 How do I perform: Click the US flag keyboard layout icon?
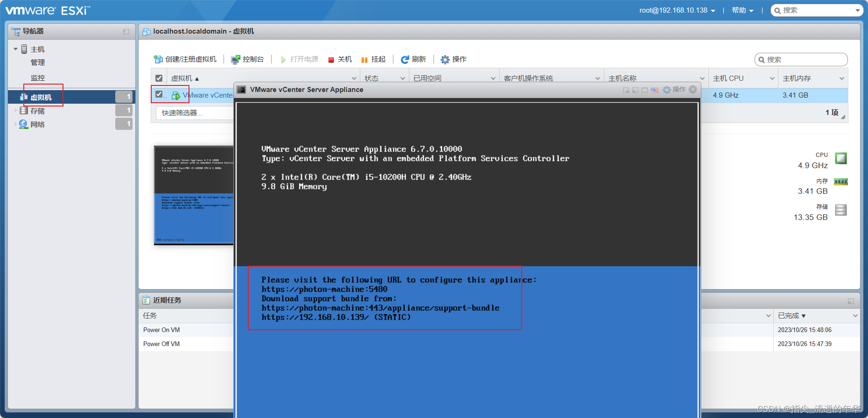(x=655, y=90)
